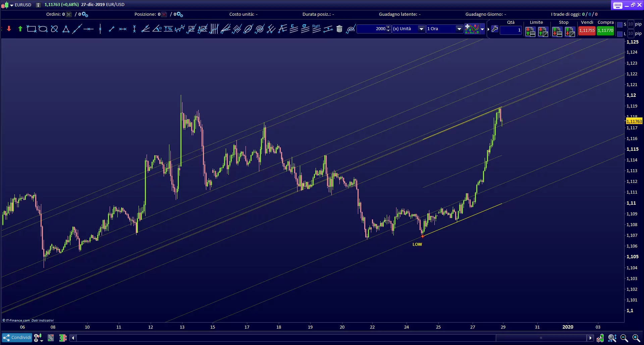Image resolution: width=644 pixels, height=345 pixels.
Task: Select the Fibonacci retracement tool
Action: pos(191,29)
